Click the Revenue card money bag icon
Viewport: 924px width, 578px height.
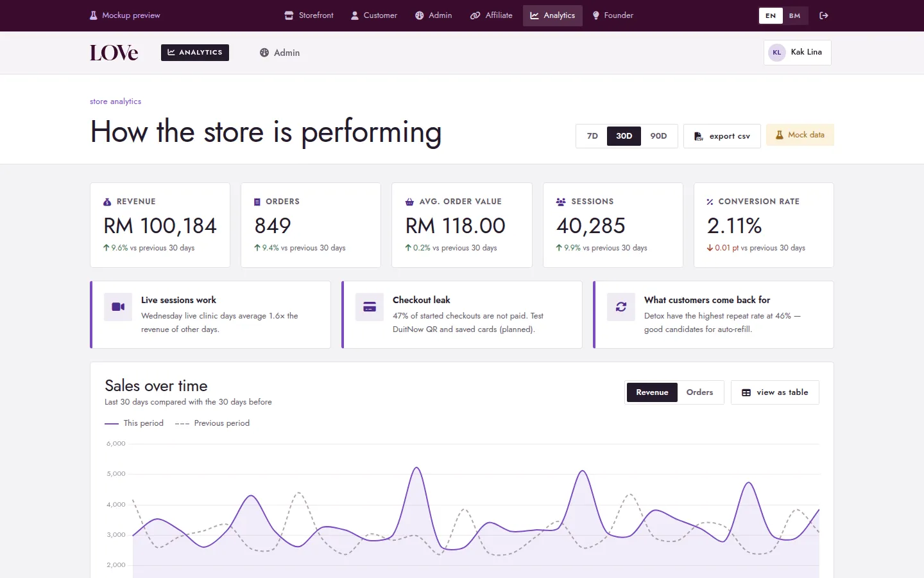[x=107, y=202]
